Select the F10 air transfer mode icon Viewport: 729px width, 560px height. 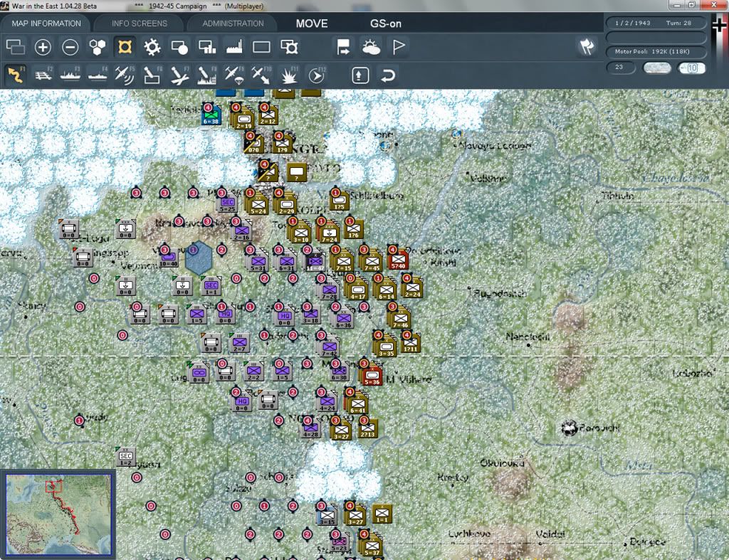261,75
